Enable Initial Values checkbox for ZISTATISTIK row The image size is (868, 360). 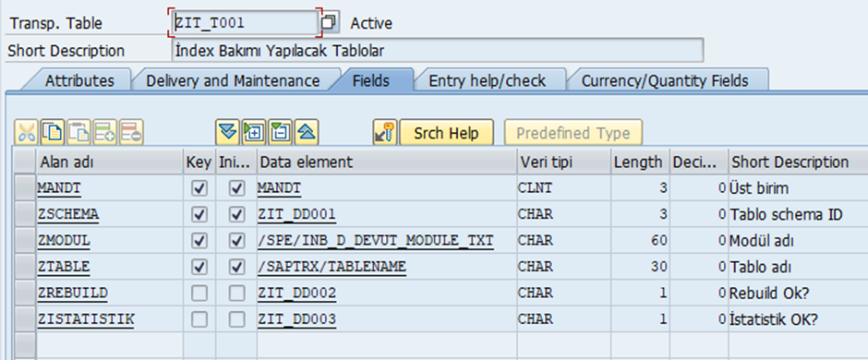click(x=236, y=319)
